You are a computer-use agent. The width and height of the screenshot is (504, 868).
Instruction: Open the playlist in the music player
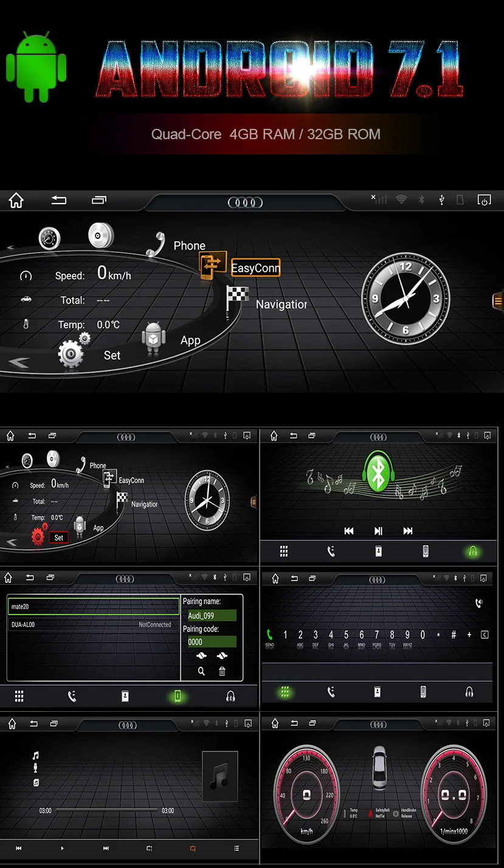[236, 848]
